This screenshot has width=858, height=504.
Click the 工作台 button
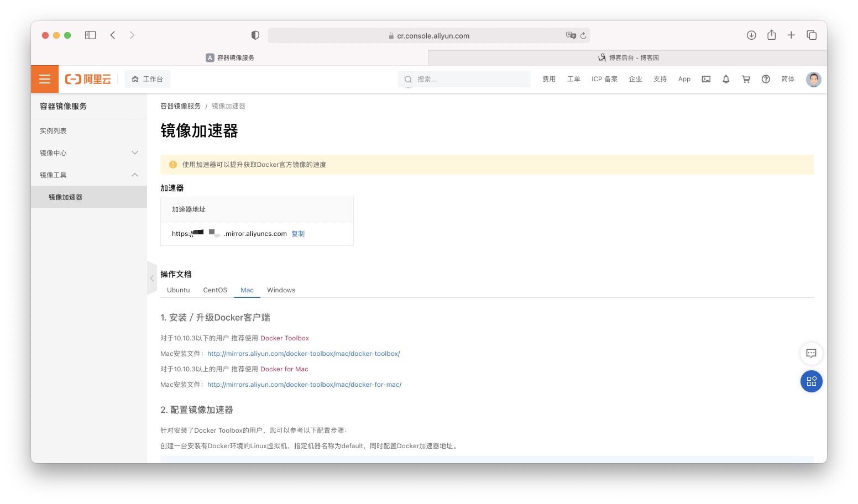[x=147, y=79]
